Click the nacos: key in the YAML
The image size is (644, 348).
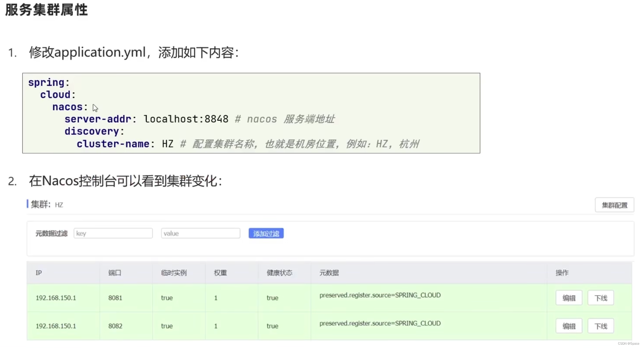70,107
